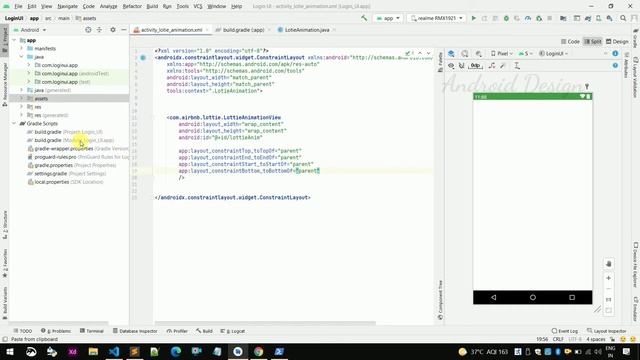Switch to LottieAnimation.java tab
Viewport: 640px width, 360px height.
[307, 30]
